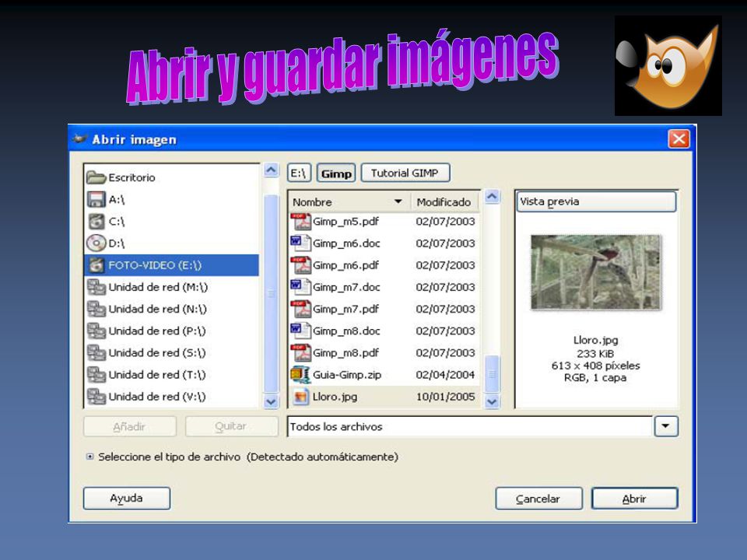Click network drive icon for Unidad de red (T:\)
The image size is (747, 560).
pyautogui.click(x=96, y=375)
